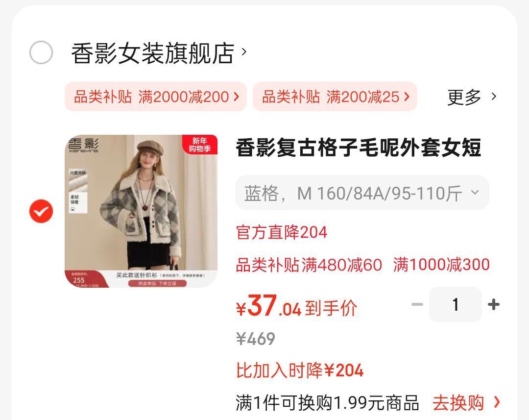This screenshot has height=420, width=529.
Task: Open the 满200减25 category subsidy coupon
Action: [x=335, y=97]
